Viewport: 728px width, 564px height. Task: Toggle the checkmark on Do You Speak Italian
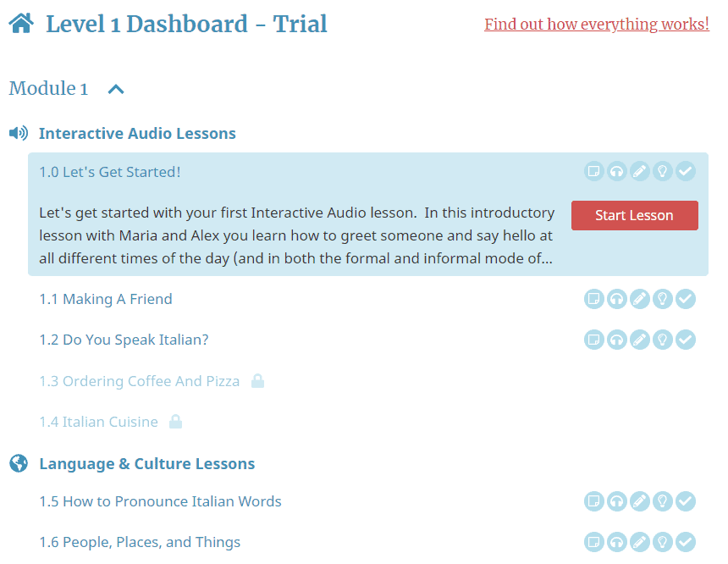point(685,340)
